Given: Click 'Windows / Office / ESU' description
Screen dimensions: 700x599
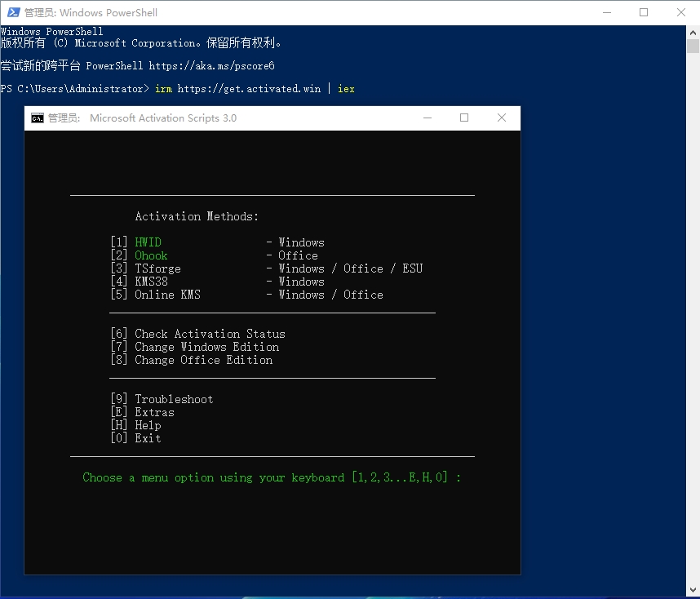Looking at the screenshot, I should coord(351,268).
